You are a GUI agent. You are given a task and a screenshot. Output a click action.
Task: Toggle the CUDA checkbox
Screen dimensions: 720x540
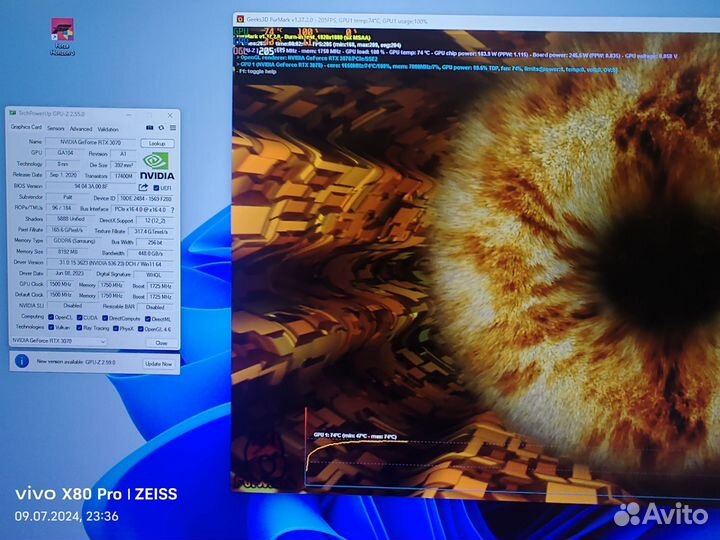coord(79,317)
